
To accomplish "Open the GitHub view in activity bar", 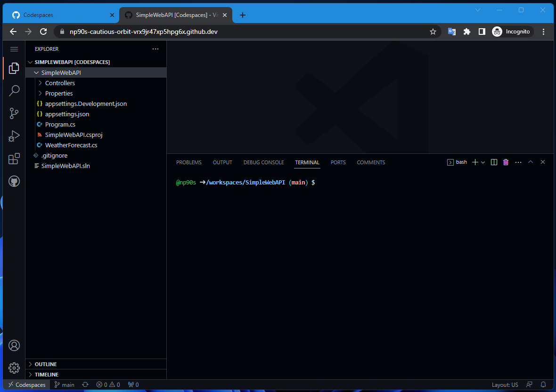I will pyautogui.click(x=14, y=181).
